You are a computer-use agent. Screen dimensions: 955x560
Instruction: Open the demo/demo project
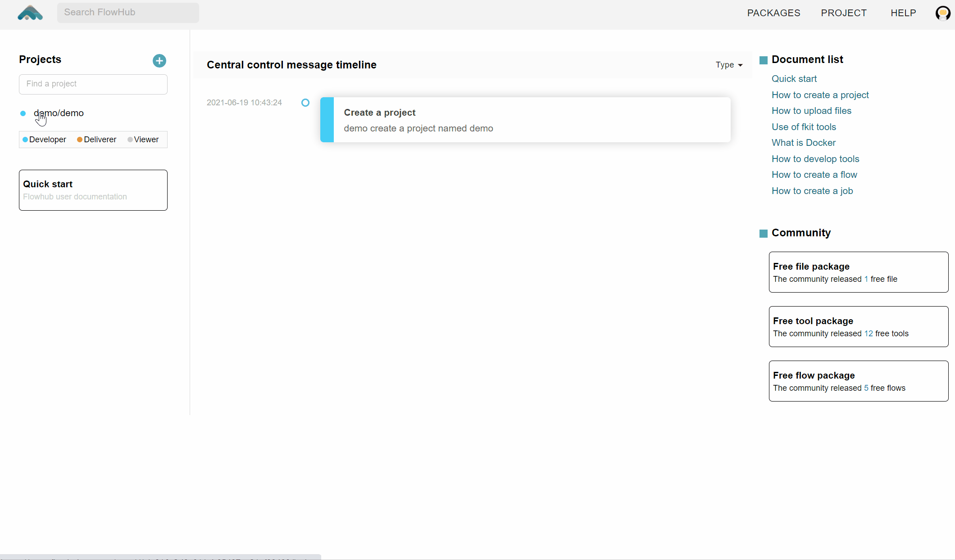click(59, 113)
